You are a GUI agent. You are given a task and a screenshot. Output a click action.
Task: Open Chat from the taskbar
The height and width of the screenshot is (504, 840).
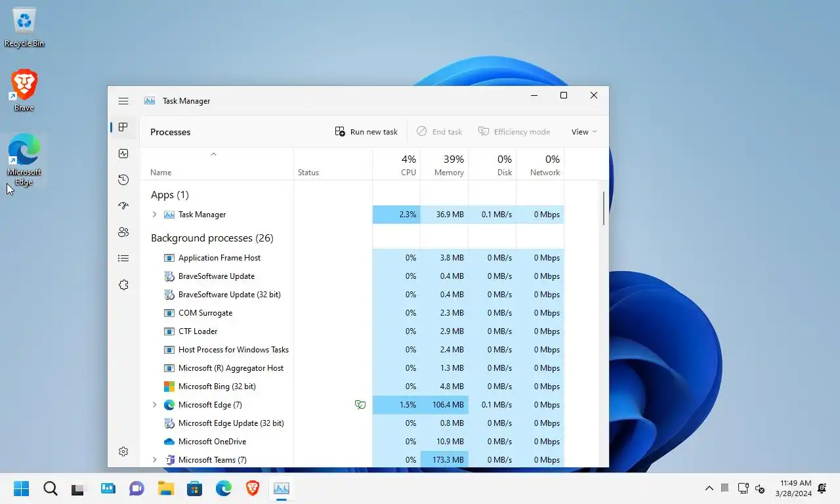tap(136, 488)
